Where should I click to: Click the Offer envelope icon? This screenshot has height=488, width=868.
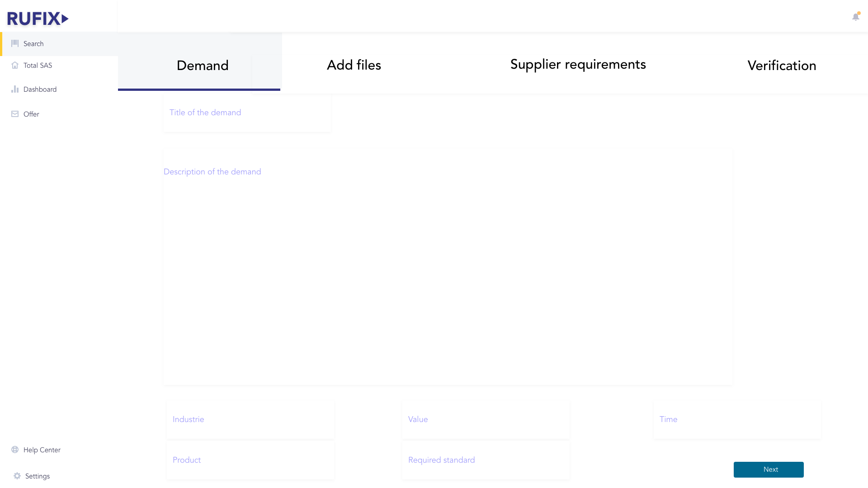coord(15,114)
